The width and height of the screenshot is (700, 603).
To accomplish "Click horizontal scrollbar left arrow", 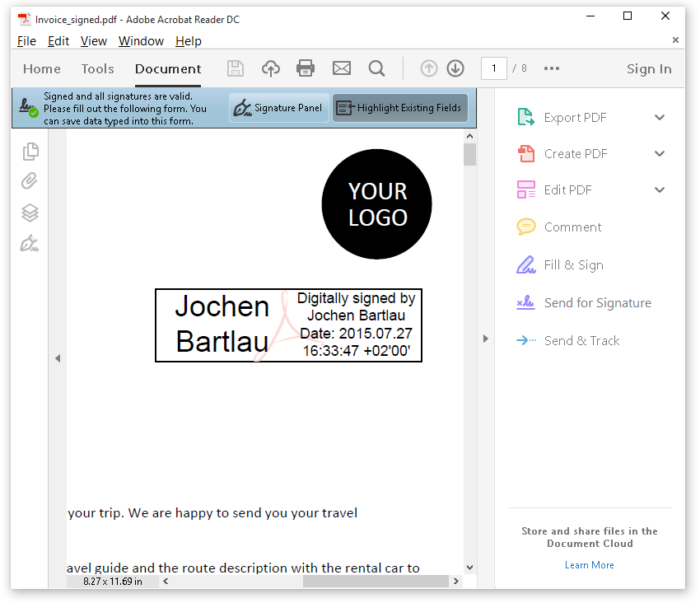I will coord(166,581).
